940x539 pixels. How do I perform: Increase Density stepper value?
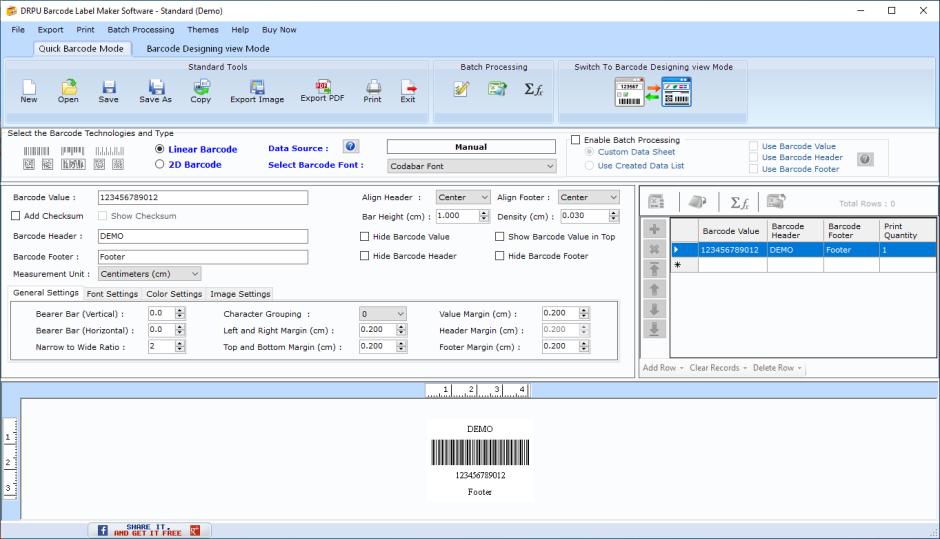pos(613,213)
